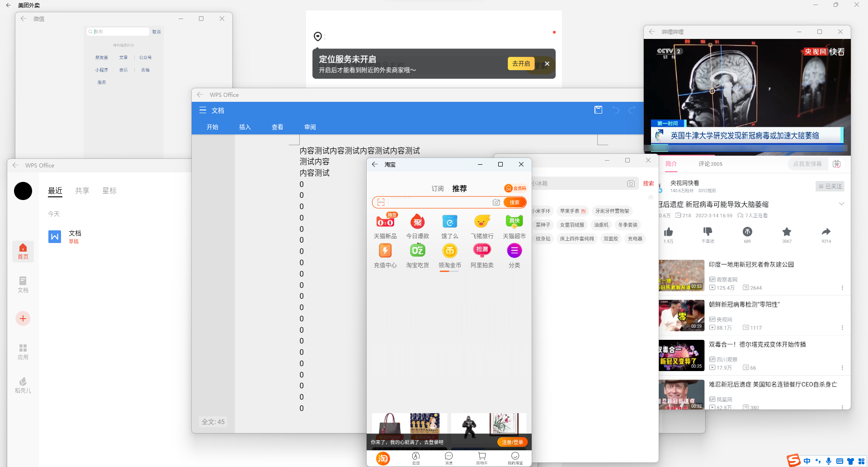This screenshot has height=467, width=868.
Task: Click the save icon in WPS document toolbar
Action: coord(598,110)
